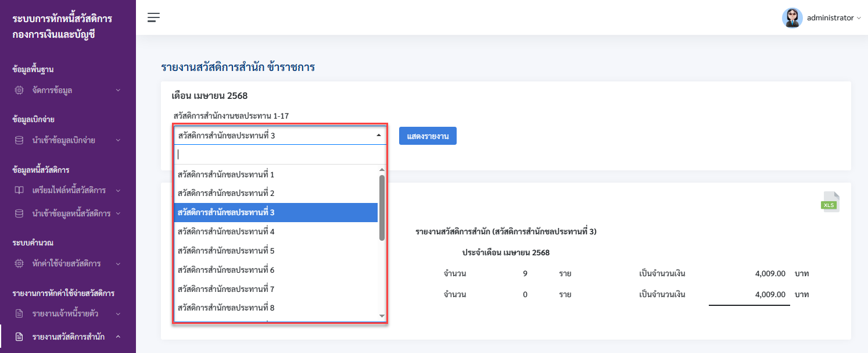Image resolution: width=868 pixels, height=353 pixels.
Task: Expand the นำเข้าข้อมูลหนี้สวัสดิการ chevron
Action: tap(118, 213)
